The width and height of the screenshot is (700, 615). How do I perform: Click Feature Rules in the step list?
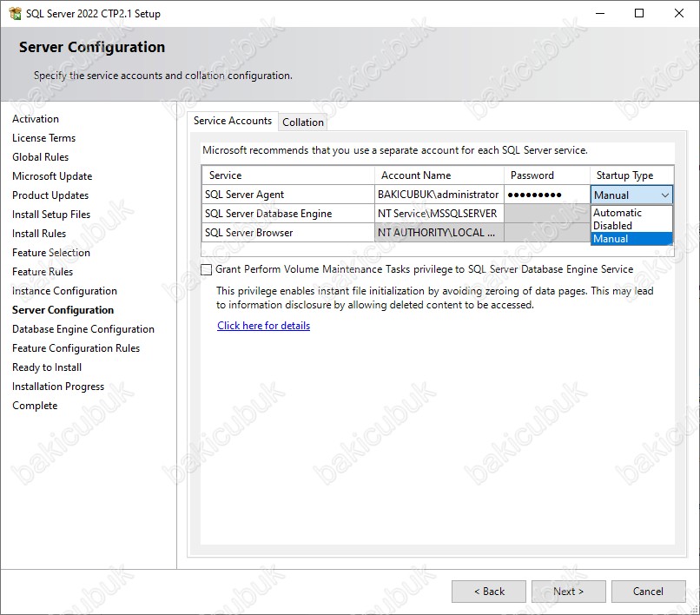tap(43, 272)
